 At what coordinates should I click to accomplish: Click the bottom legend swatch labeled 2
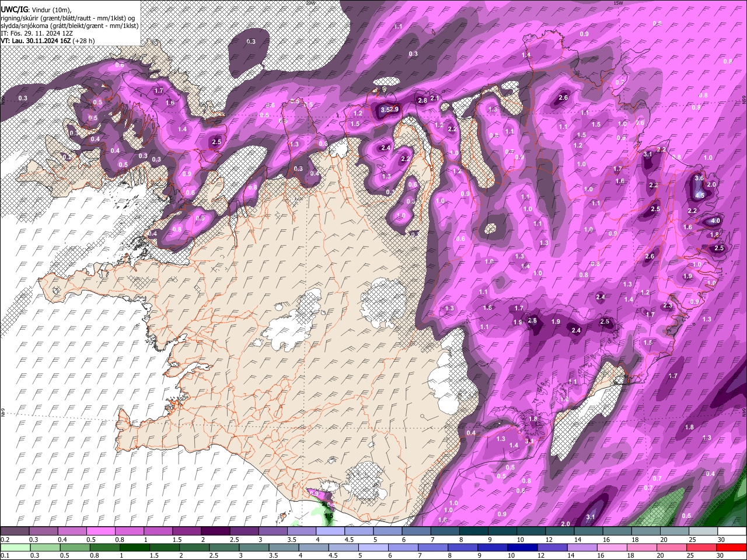point(194,547)
